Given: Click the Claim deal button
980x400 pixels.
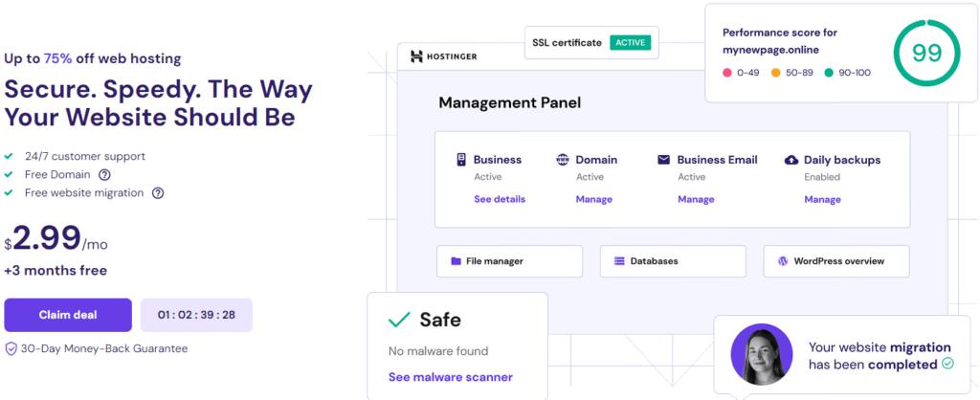Looking at the screenshot, I should 68,315.
